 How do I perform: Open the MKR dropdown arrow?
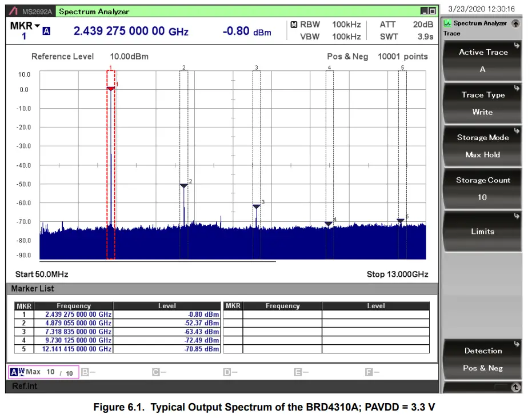38,26
